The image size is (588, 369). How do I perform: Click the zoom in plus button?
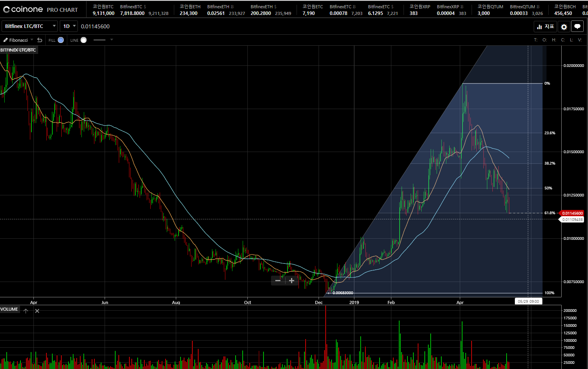tap(291, 280)
